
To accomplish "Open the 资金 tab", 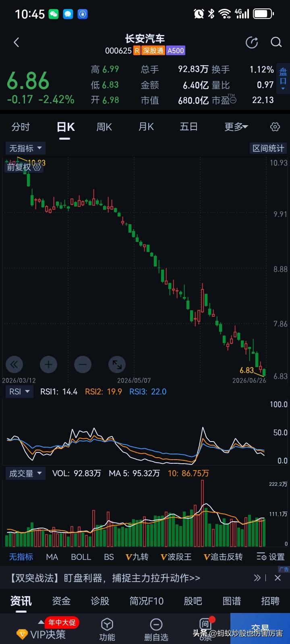I will (61, 601).
